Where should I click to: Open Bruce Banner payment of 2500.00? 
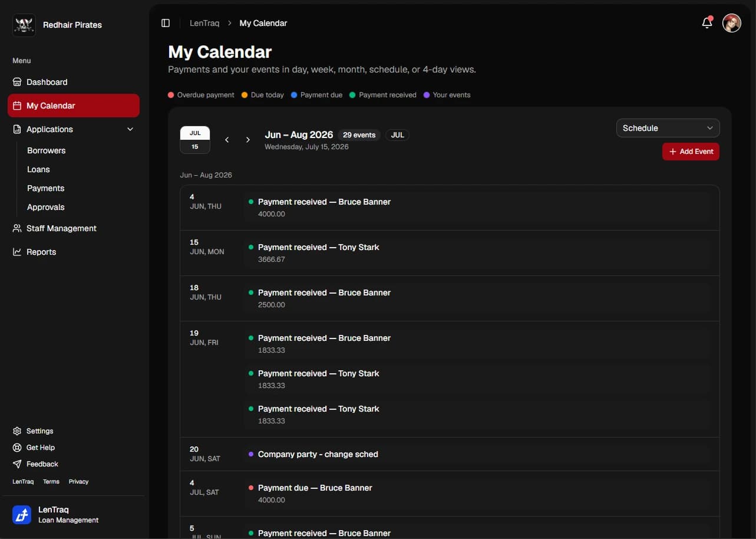477,298
